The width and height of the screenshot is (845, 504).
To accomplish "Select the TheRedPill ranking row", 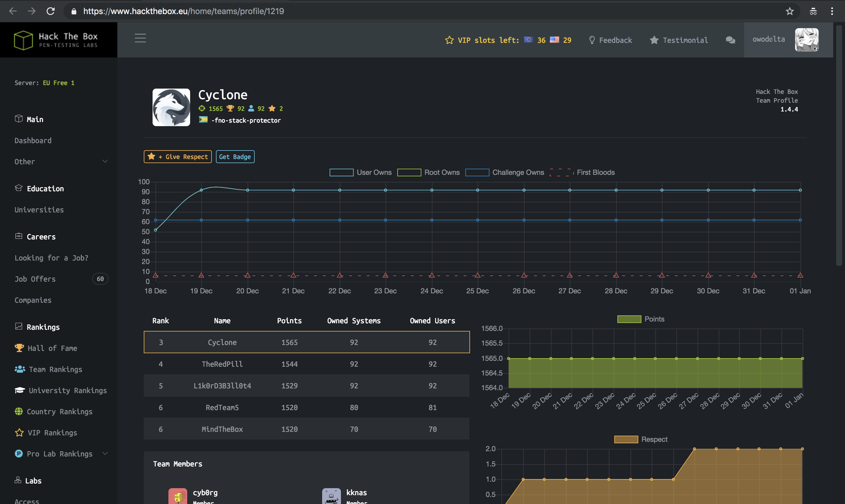I will coord(307,364).
